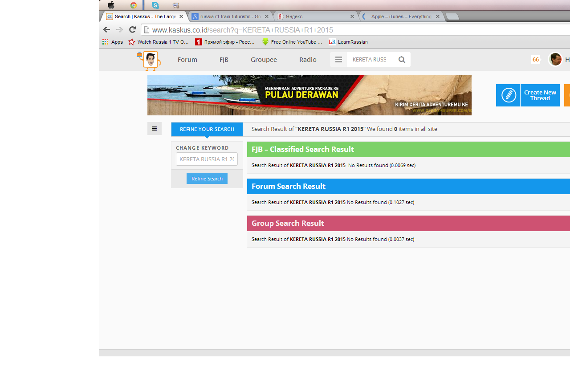Click the address bar URL
The height and width of the screenshot is (392, 570).
tap(243, 30)
